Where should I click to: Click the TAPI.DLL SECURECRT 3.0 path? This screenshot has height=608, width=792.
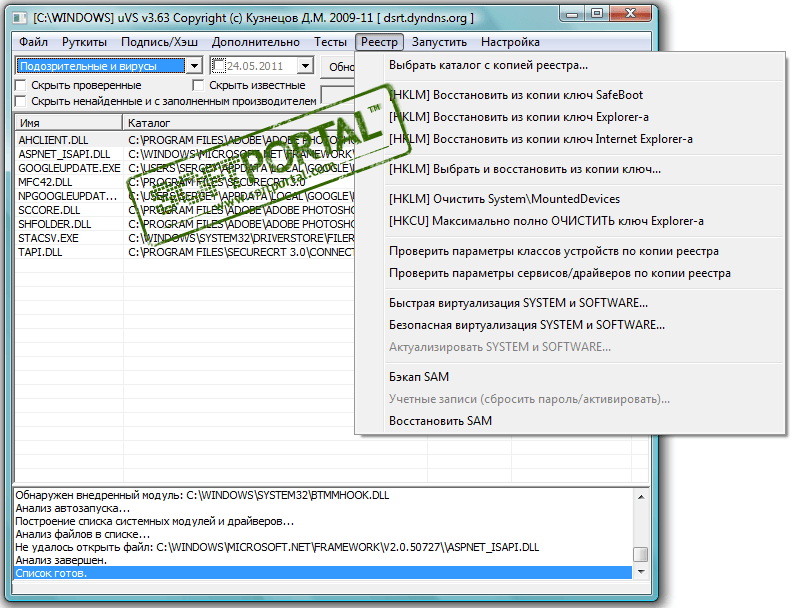point(241,252)
